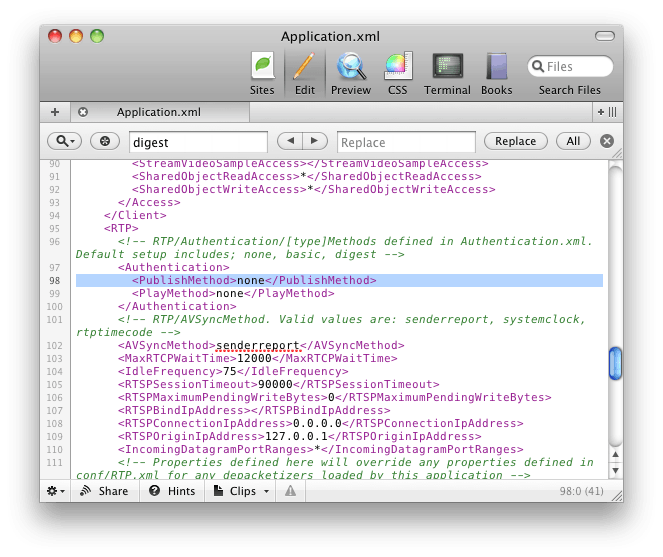Click the IdleFrequency line 104

[x=233, y=372]
